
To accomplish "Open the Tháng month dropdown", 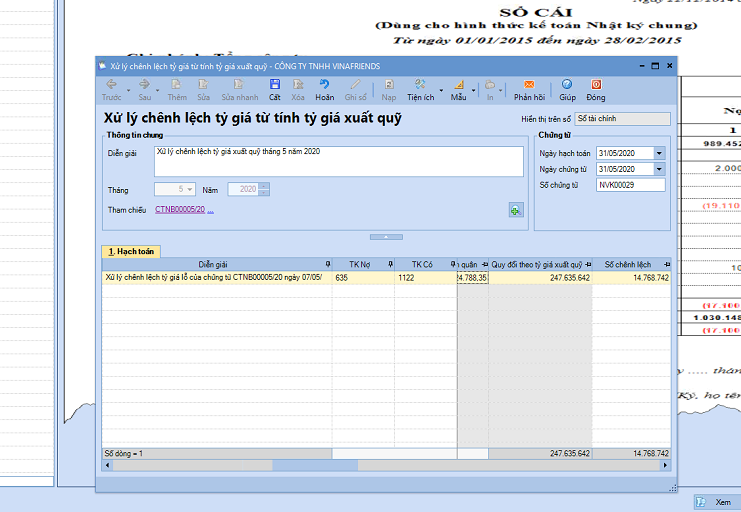I will [x=190, y=189].
